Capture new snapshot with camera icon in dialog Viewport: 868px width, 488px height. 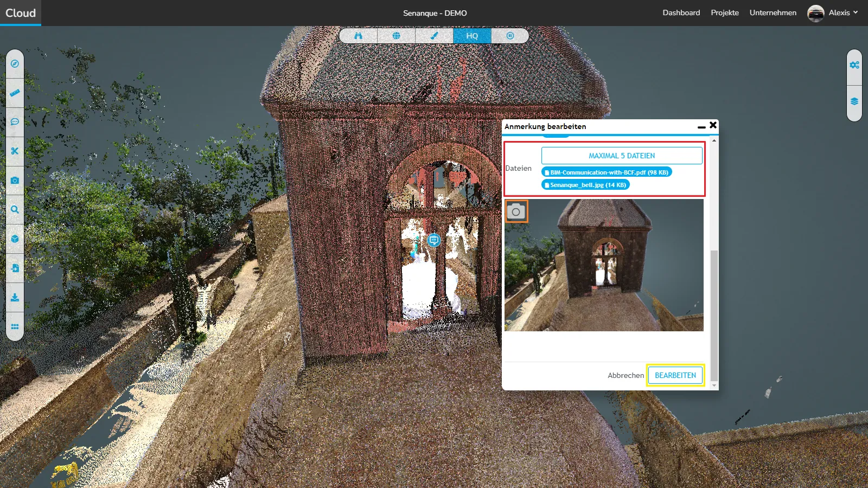pos(516,211)
